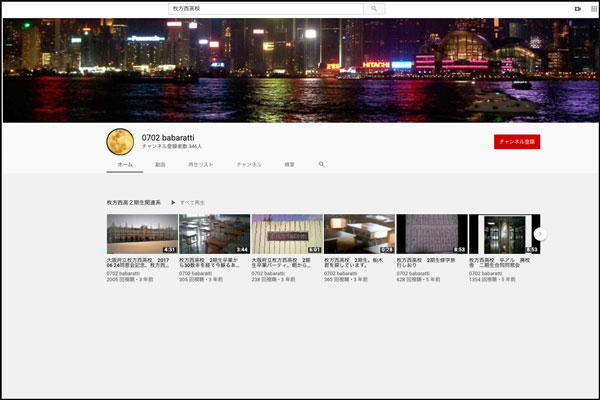Open the video thumbnail with 6:01 duration
The height and width of the screenshot is (400, 600).
[x=286, y=234]
